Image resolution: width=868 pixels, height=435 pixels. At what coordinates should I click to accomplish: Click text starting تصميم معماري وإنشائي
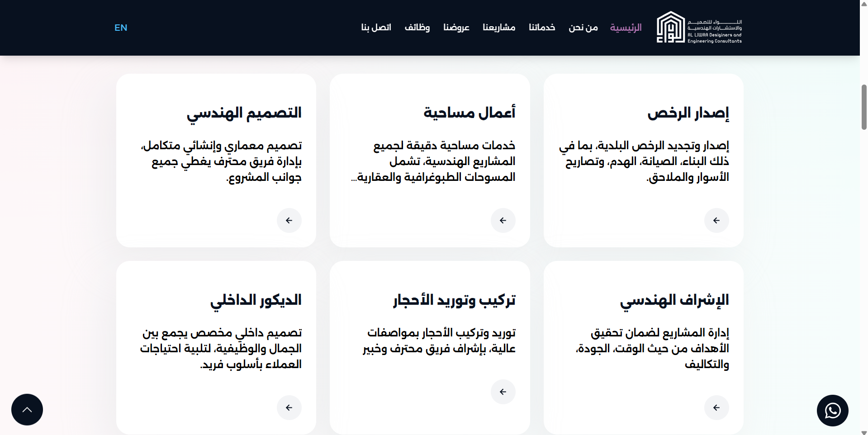point(221,161)
